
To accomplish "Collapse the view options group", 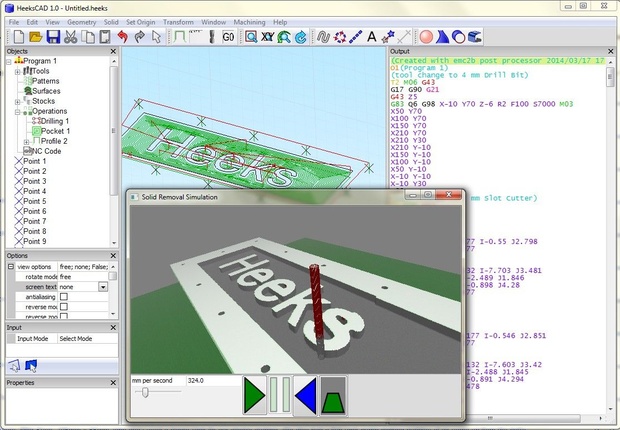I will point(11,267).
